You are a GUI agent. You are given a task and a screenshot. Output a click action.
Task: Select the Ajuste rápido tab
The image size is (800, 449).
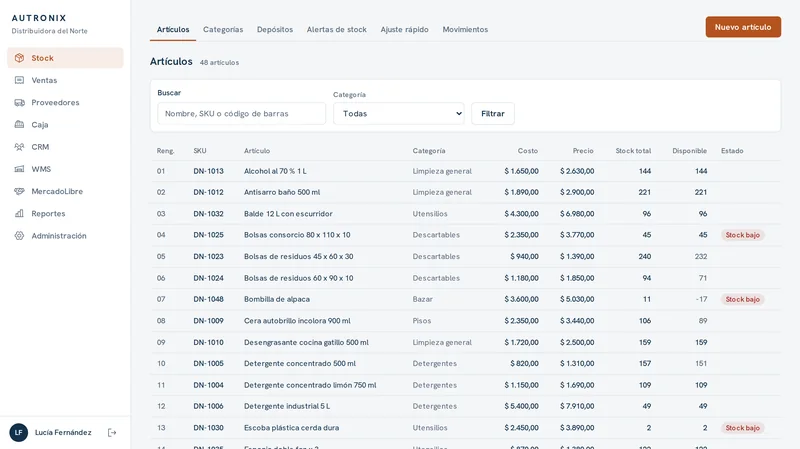point(405,30)
